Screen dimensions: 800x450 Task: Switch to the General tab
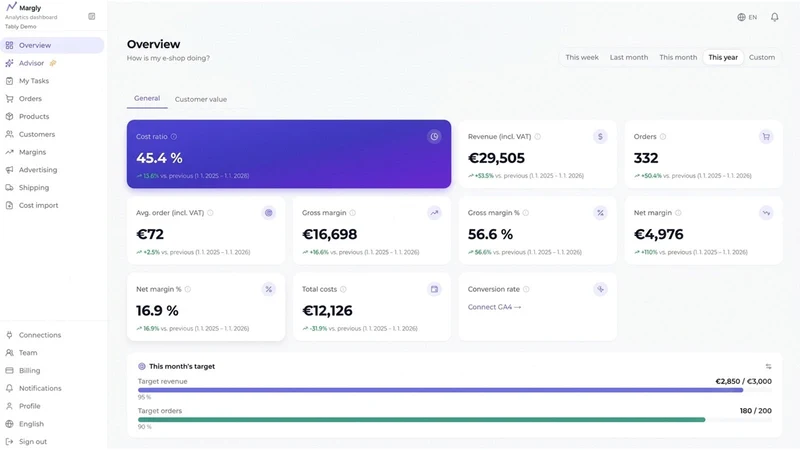click(x=147, y=98)
